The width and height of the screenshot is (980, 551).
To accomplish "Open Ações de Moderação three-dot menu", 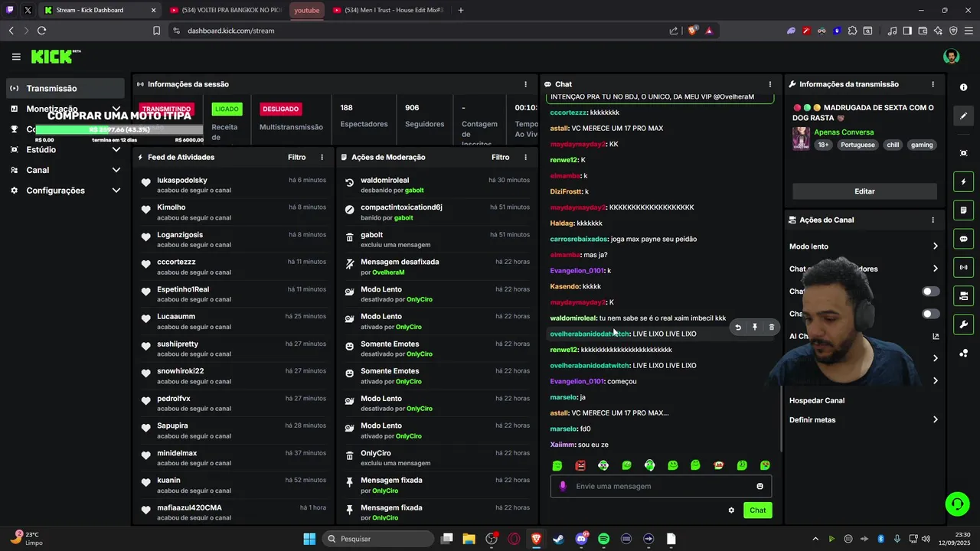I will click(x=525, y=157).
